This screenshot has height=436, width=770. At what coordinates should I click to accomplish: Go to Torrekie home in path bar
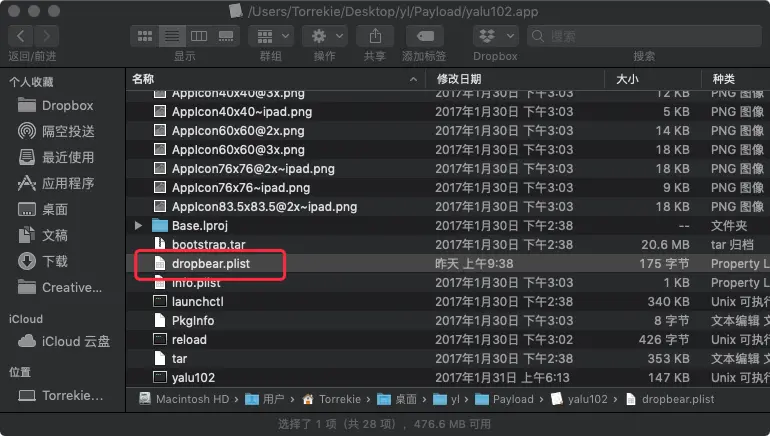coord(331,399)
